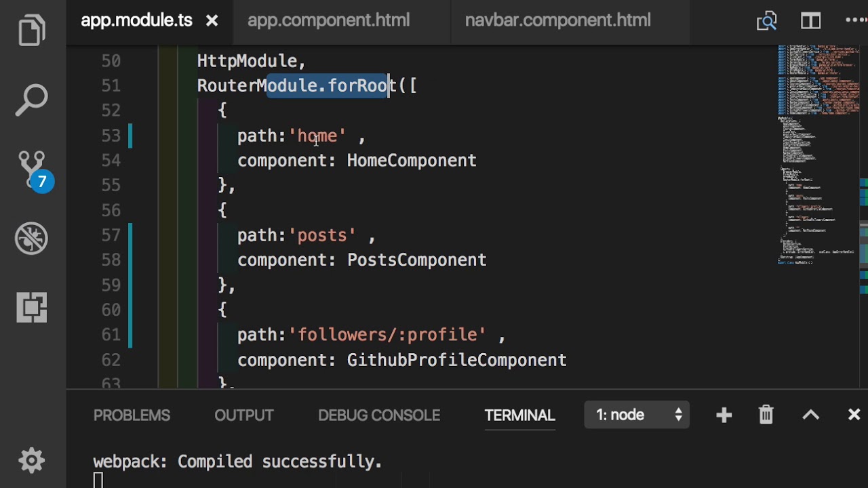Open the '1: node' terminal dropdown

[637, 415]
